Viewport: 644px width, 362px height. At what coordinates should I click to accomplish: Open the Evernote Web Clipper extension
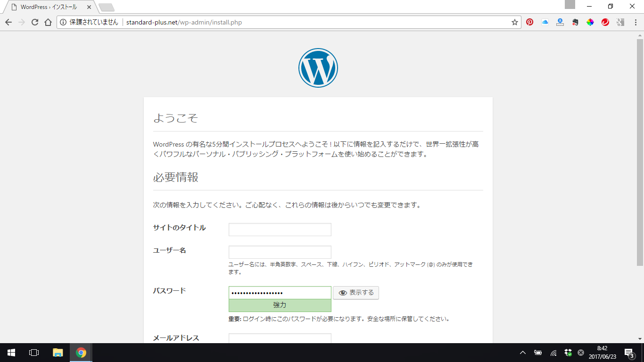[575, 22]
